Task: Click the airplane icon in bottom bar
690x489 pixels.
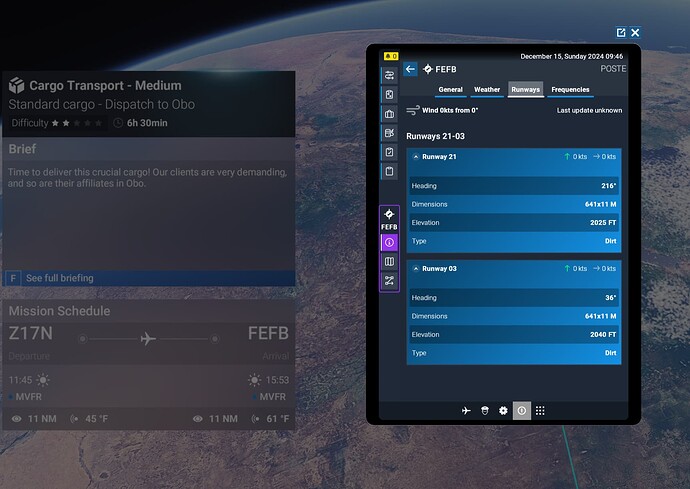Action: [466, 411]
